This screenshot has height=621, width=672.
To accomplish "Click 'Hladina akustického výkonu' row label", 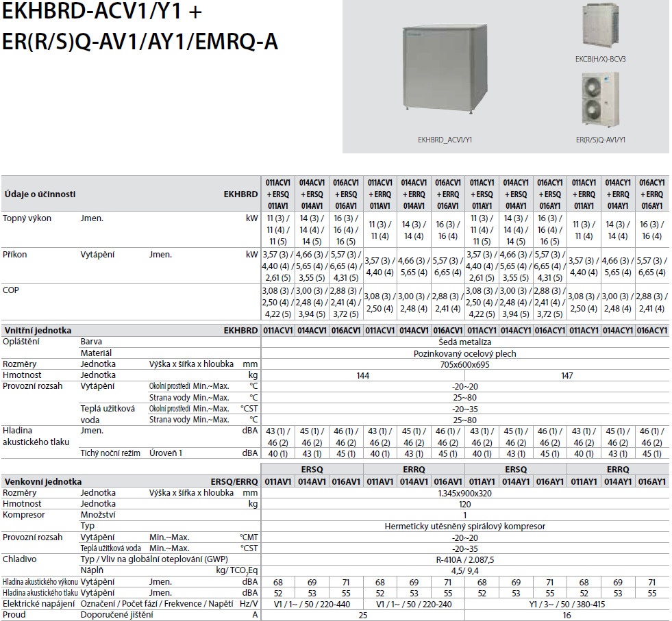I will (x=40, y=581).
